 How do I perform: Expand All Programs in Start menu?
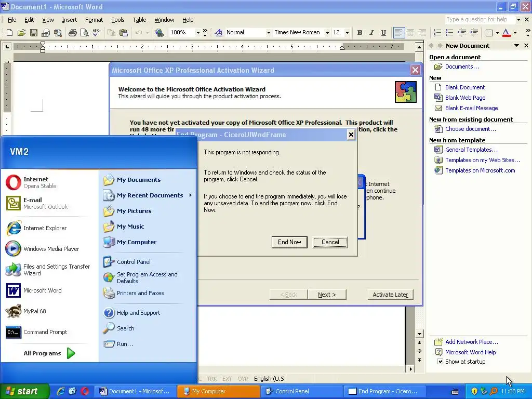click(49, 353)
